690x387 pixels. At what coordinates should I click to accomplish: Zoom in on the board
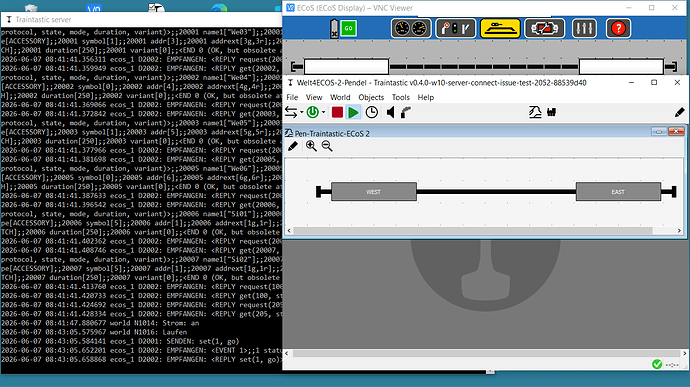click(x=311, y=146)
